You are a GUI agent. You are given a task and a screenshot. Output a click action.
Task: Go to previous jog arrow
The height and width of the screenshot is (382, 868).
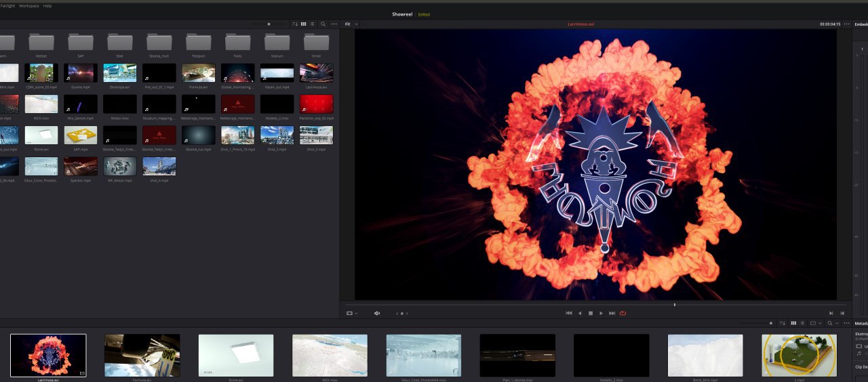(397, 314)
